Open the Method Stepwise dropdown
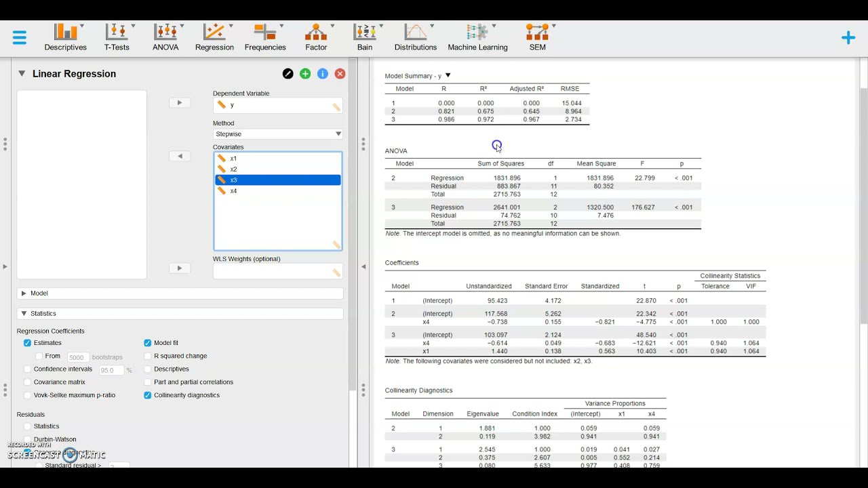The width and height of the screenshot is (868, 488). (x=278, y=134)
